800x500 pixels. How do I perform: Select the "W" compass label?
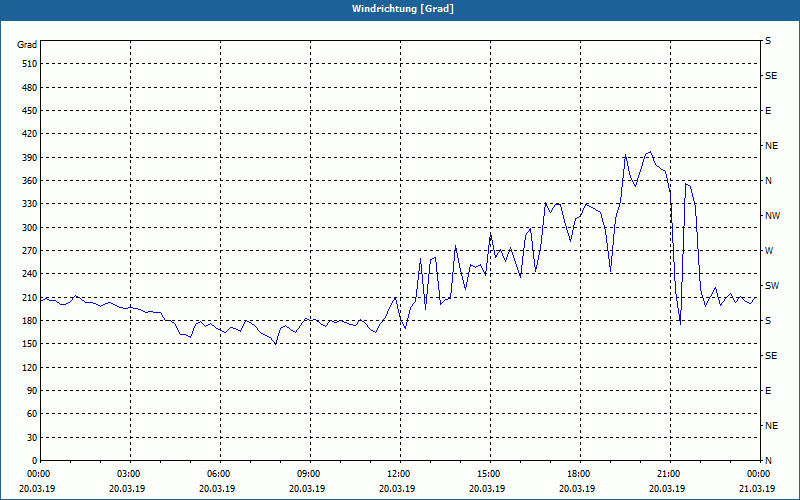pyautogui.click(x=769, y=251)
